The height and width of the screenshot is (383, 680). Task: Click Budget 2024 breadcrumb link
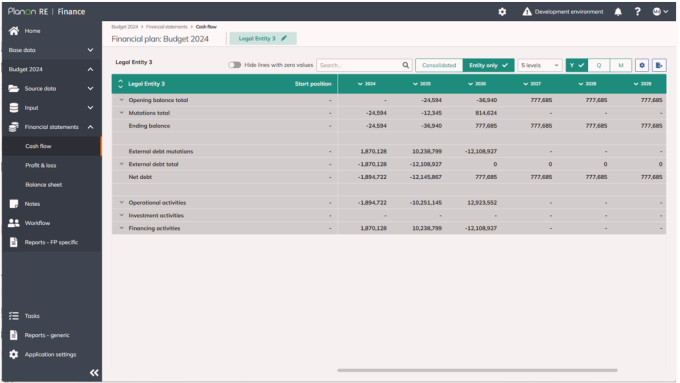tap(125, 27)
